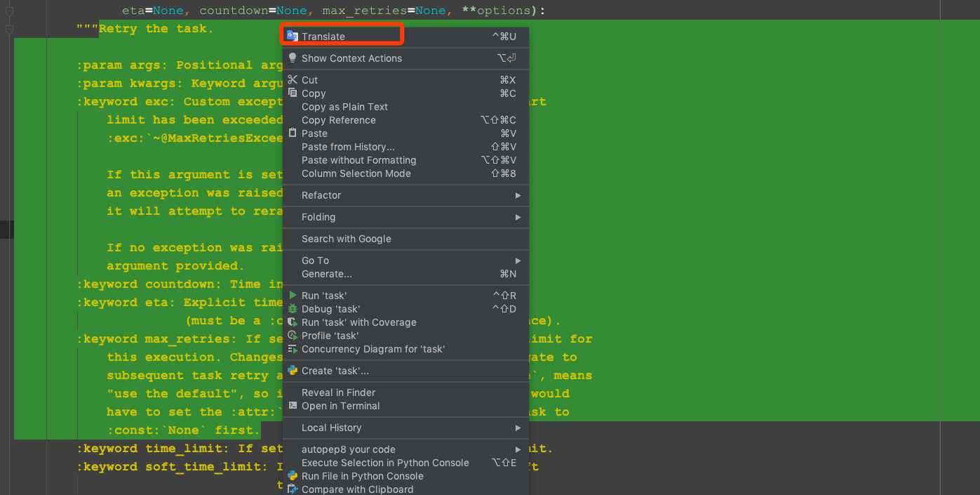Collapse the docstring with gutter fold marker
Screen dimensions: 980x495
[9, 29]
